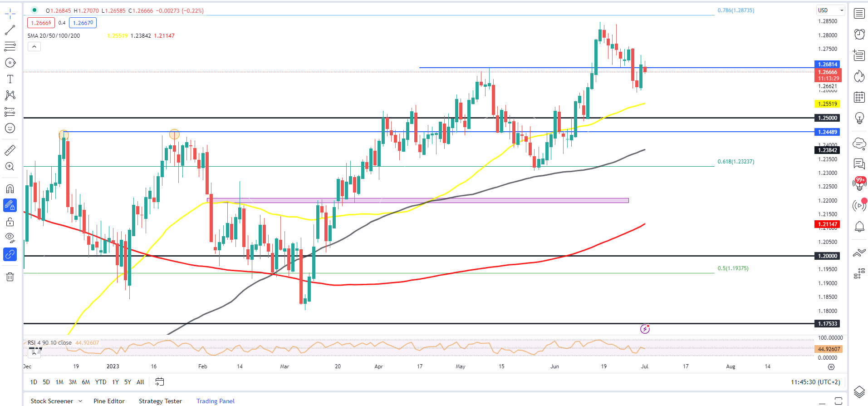Image resolution: width=868 pixels, height=406 pixels.
Task: Set the chart range to 3M
Action: (73, 382)
